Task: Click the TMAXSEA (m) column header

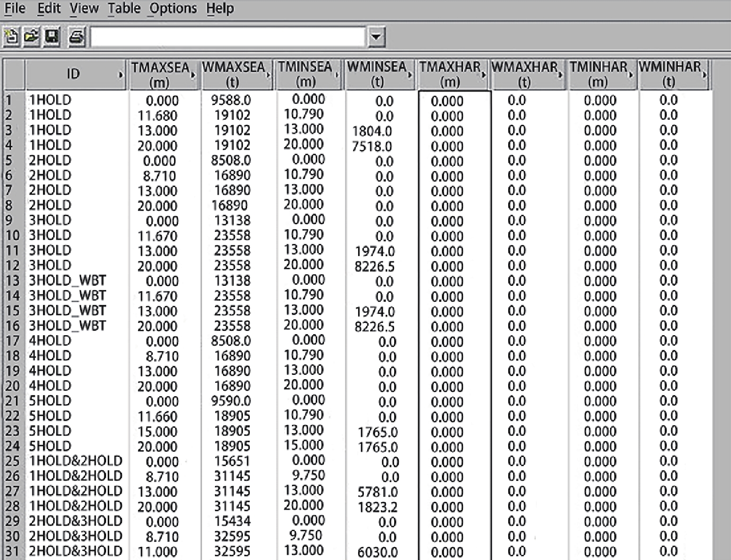Action: [x=160, y=74]
